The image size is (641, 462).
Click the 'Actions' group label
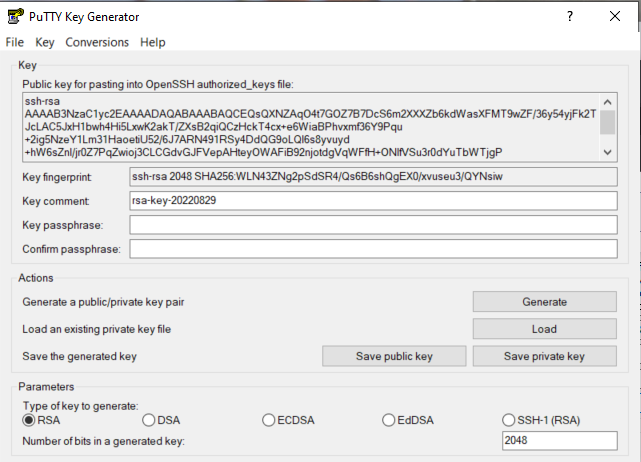[36, 278]
